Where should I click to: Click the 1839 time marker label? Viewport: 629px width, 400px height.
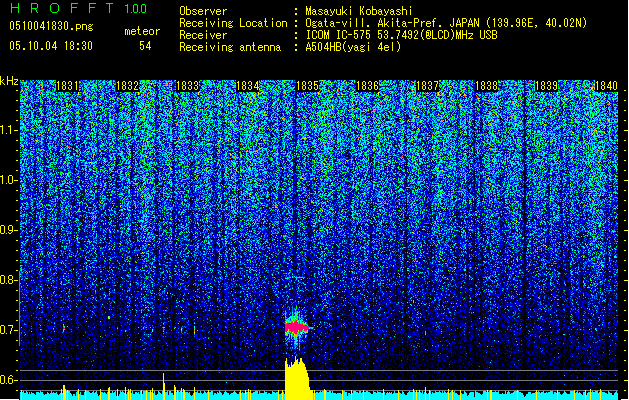click(x=546, y=86)
